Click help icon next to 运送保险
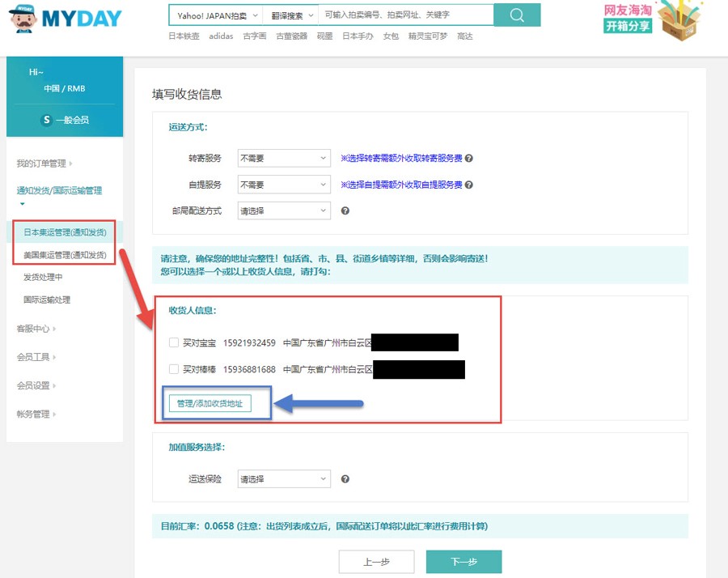Screen dimensions: 728x578 pos(345,479)
